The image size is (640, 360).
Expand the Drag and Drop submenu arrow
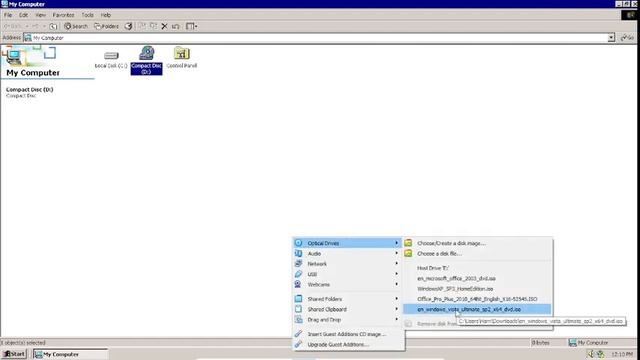(x=396, y=319)
